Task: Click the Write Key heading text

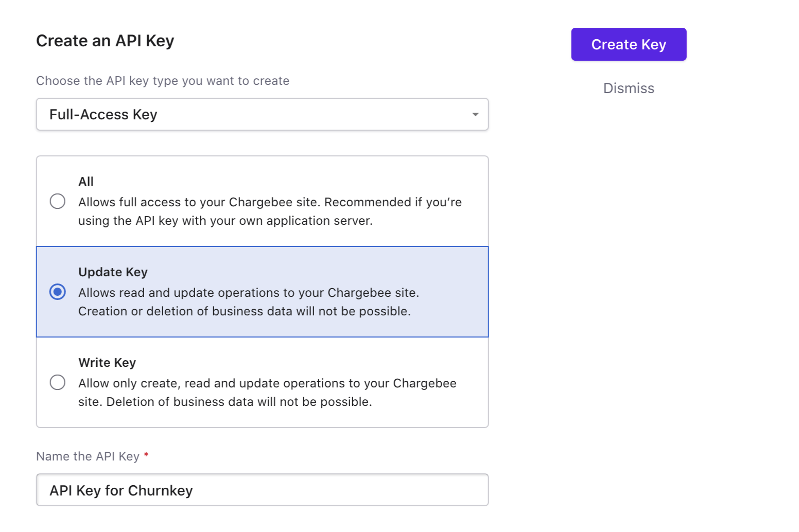Action: (x=107, y=362)
